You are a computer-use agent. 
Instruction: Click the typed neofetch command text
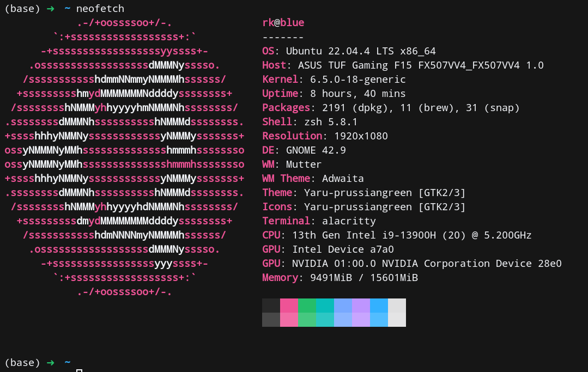click(100, 9)
